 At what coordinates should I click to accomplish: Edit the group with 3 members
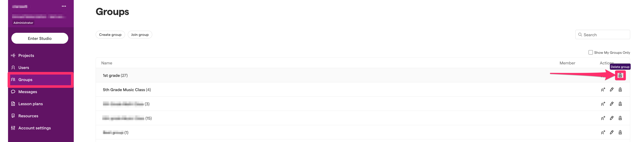(612, 104)
